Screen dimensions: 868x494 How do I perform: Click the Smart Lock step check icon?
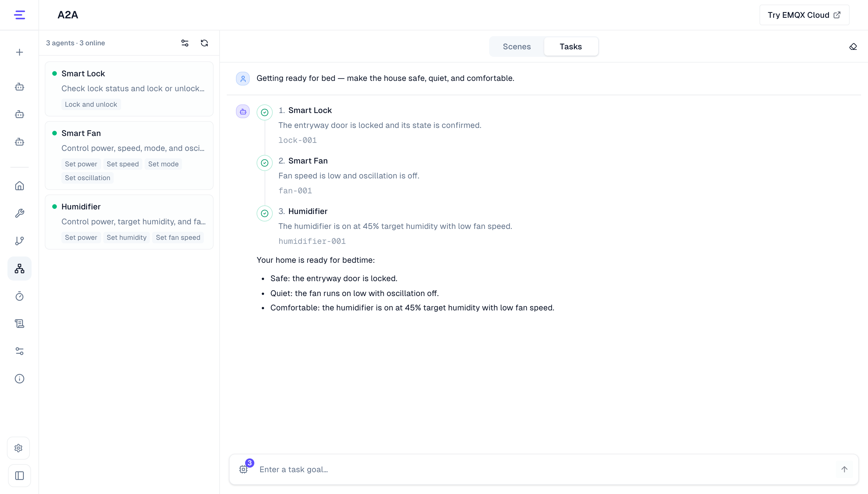pos(264,112)
